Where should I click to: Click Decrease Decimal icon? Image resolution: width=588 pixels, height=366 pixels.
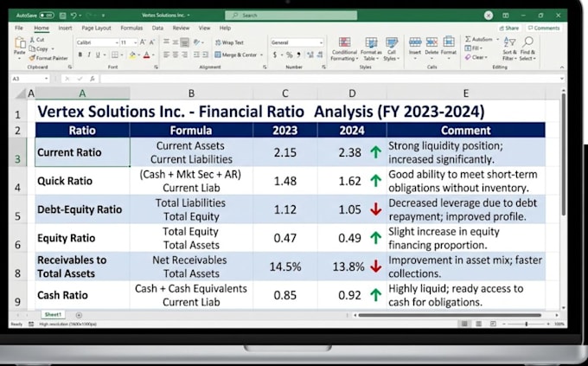[320, 55]
